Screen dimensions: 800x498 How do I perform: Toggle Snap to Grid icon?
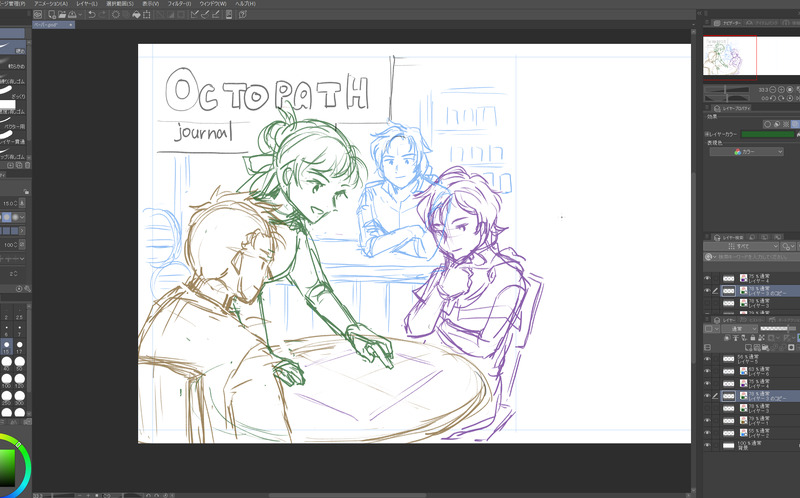point(216,15)
